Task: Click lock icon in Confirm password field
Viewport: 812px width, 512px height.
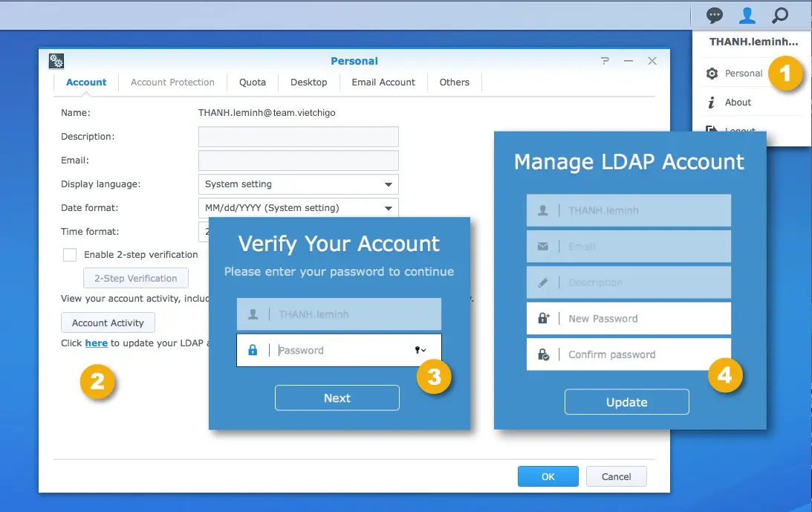Action: [x=543, y=354]
